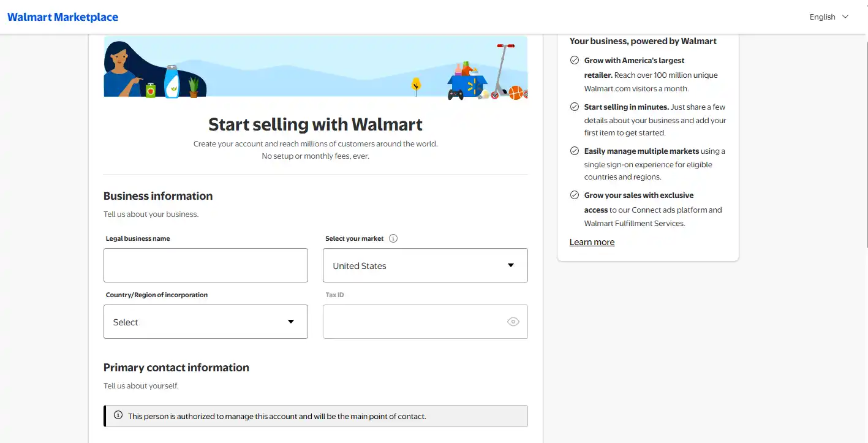Open the Learn more link
868x443 pixels.
[x=592, y=242]
